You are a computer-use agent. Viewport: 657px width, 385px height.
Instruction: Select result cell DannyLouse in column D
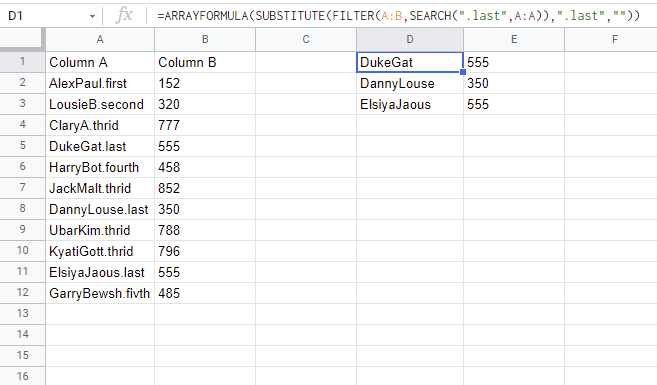410,83
